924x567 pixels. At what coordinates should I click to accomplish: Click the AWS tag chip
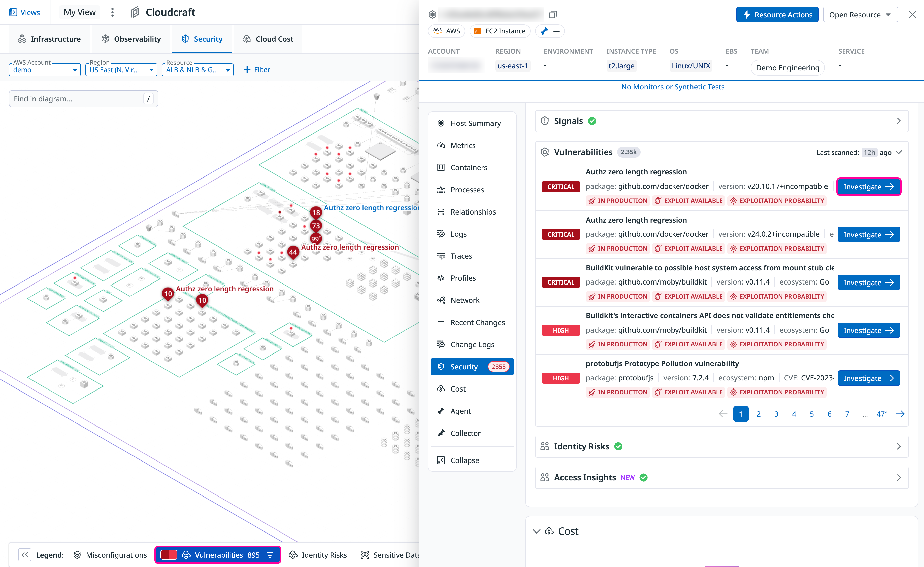point(446,31)
